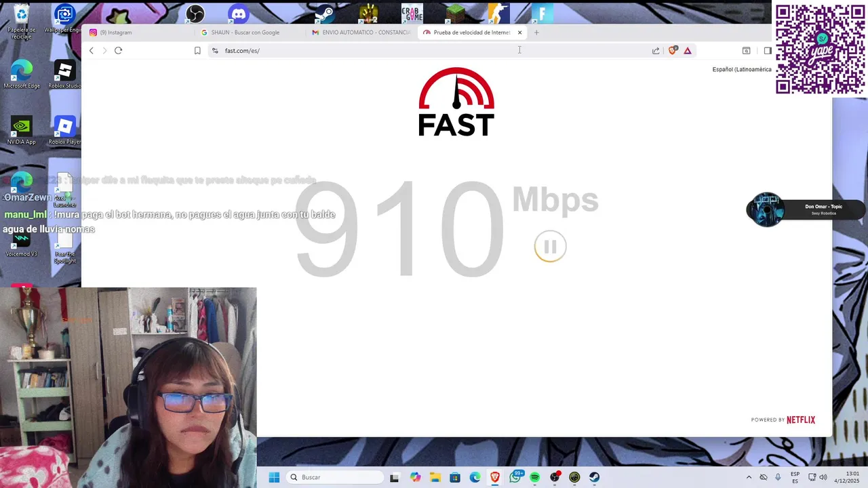
Task: Click the Netflix logo link
Action: pyautogui.click(x=801, y=420)
